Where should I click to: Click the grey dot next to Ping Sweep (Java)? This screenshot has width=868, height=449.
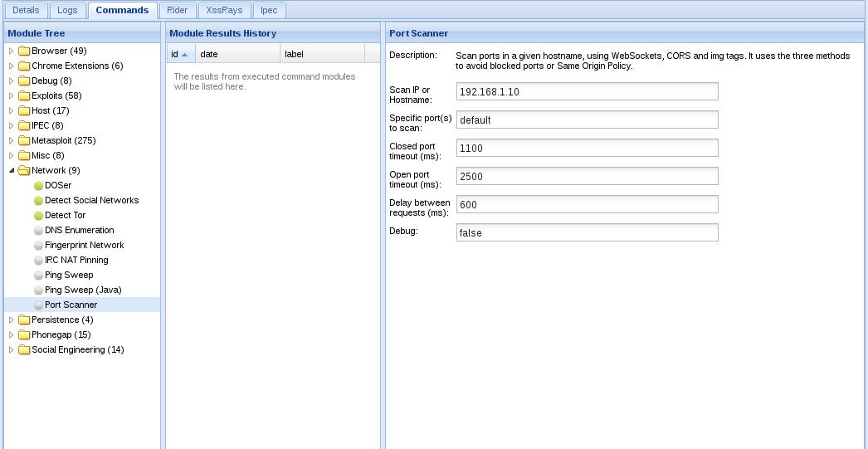[38, 290]
